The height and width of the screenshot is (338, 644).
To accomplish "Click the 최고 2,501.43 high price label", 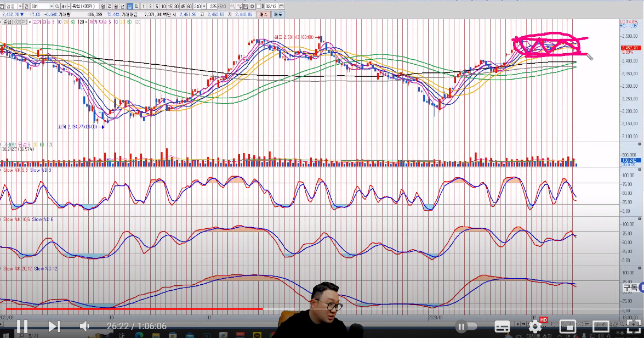I will point(294,37).
